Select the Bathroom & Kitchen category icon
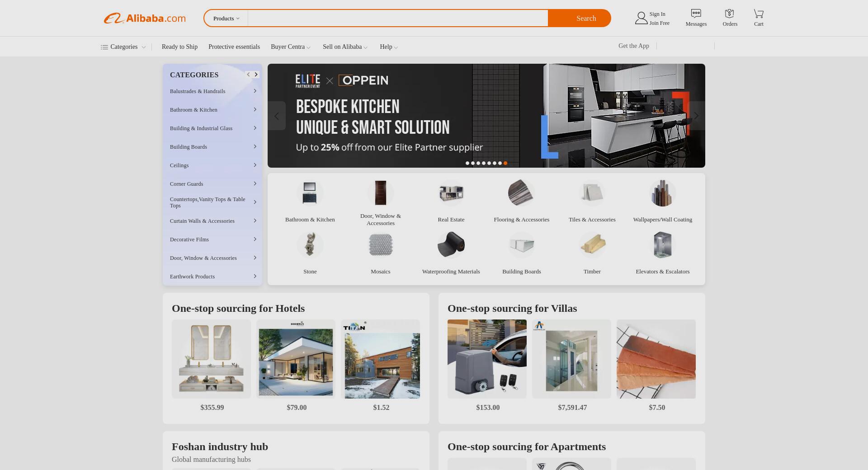 310,193
